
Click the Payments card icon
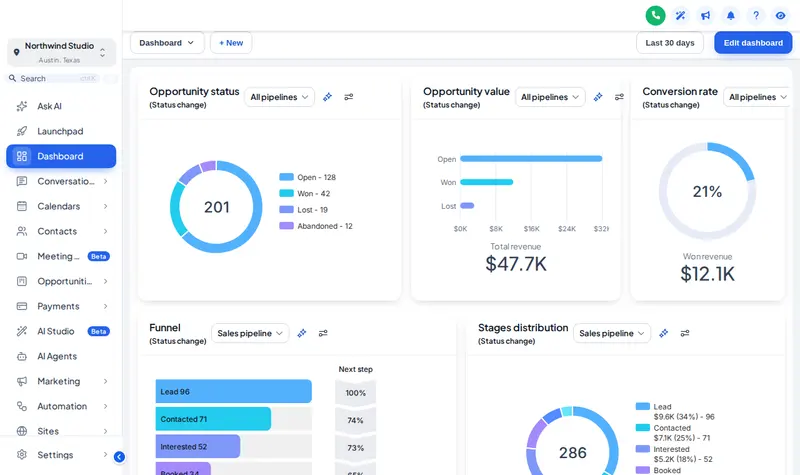(x=21, y=306)
